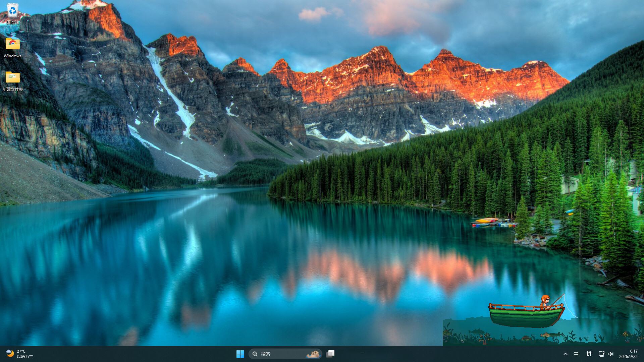The width and height of the screenshot is (644, 362).
Task: Click the fishing girl in the green boat
Action: 545,302
